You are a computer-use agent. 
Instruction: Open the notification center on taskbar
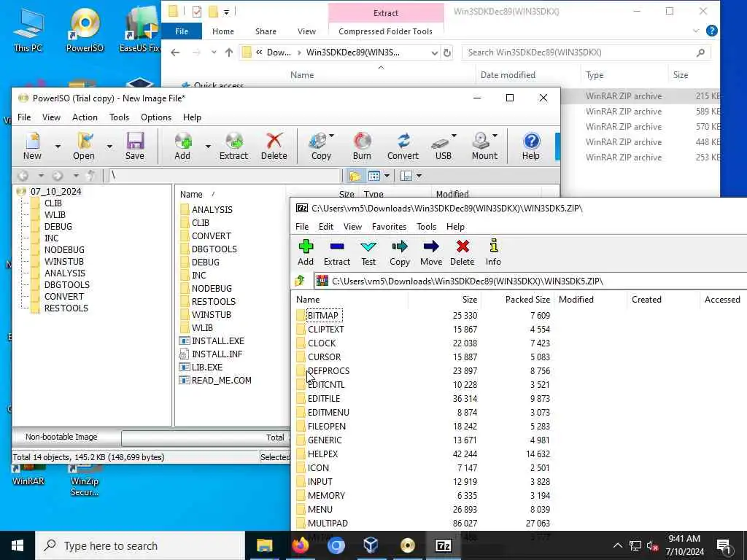pyautogui.click(x=724, y=545)
